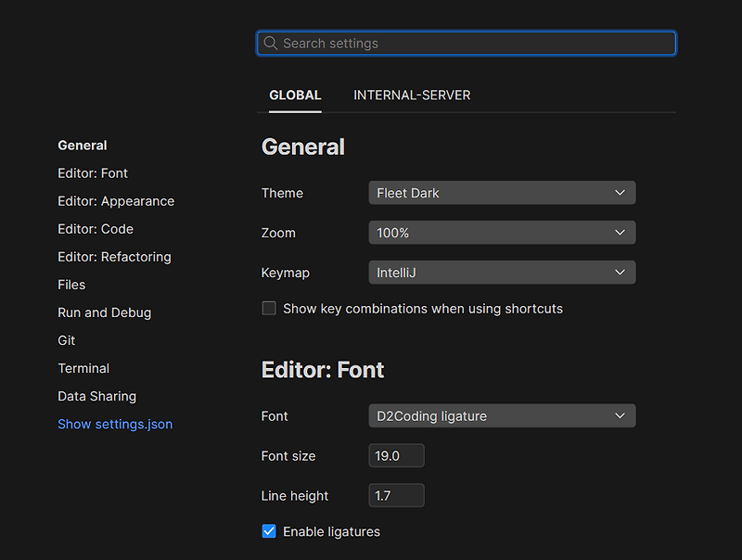Open the Keymap dropdown
This screenshot has width=742, height=560.
click(x=502, y=273)
